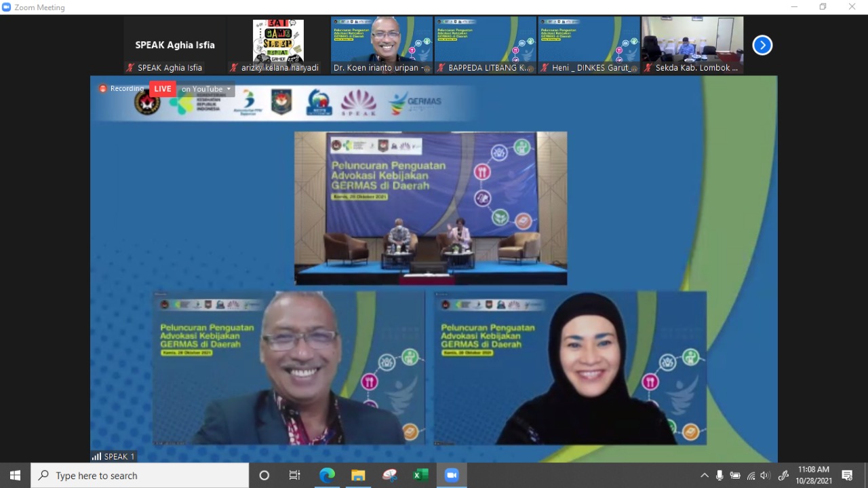Click muted mic icon beside BAPPEDA LITBANG

click(x=441, y=68)
